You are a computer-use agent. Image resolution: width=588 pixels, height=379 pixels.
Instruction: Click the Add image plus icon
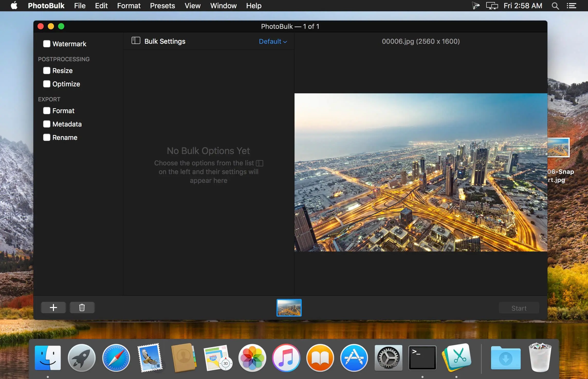point(53,308)
